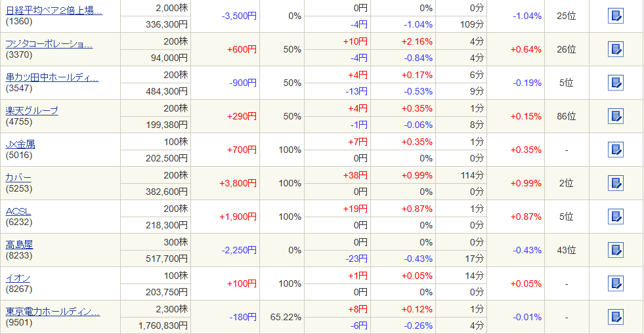Click the カバー stock link
Image resolution: width=644 pixels, height=334 pixels.
[x=18, y=178]
